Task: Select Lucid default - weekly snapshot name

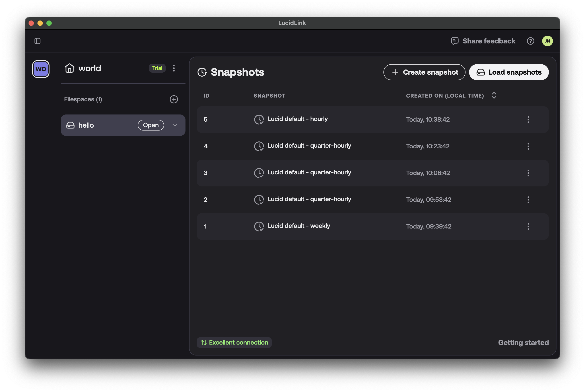Action: click(x=299, y=226)
